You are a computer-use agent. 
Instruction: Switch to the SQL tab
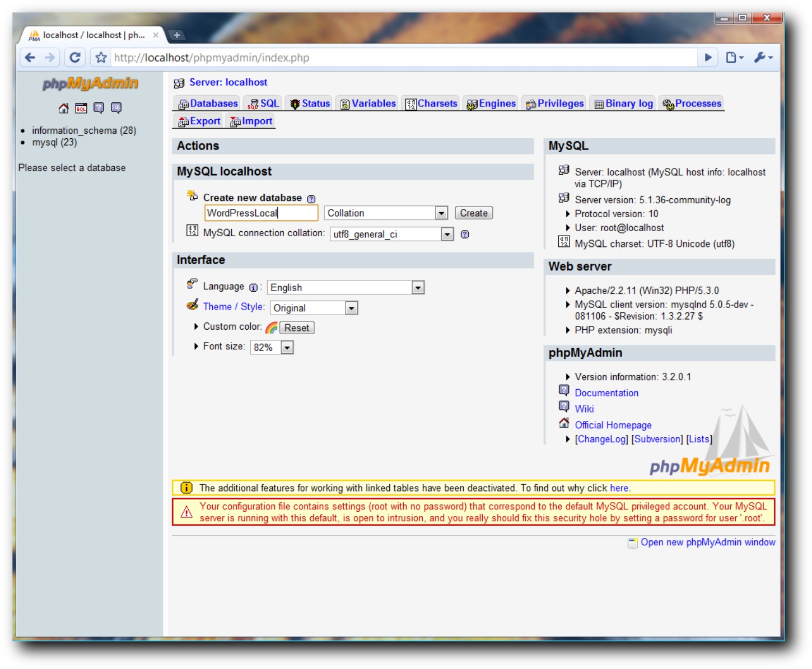(x=263, y=104)
